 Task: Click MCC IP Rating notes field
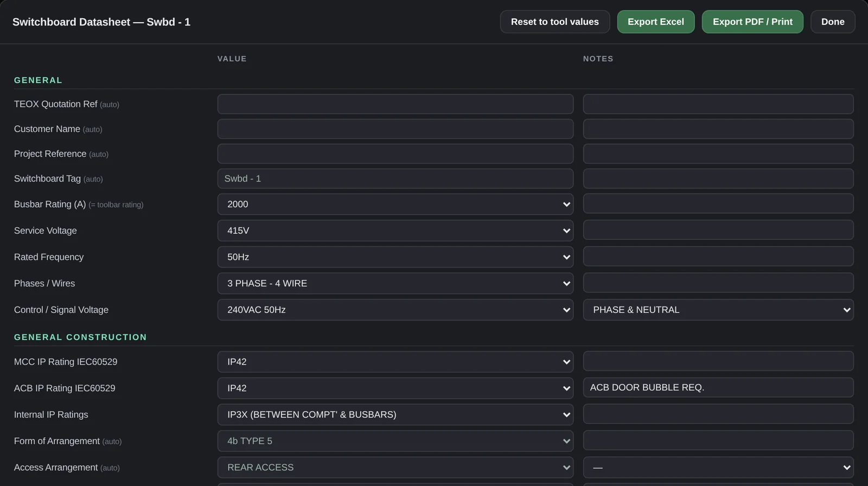(x=718, y=361)
